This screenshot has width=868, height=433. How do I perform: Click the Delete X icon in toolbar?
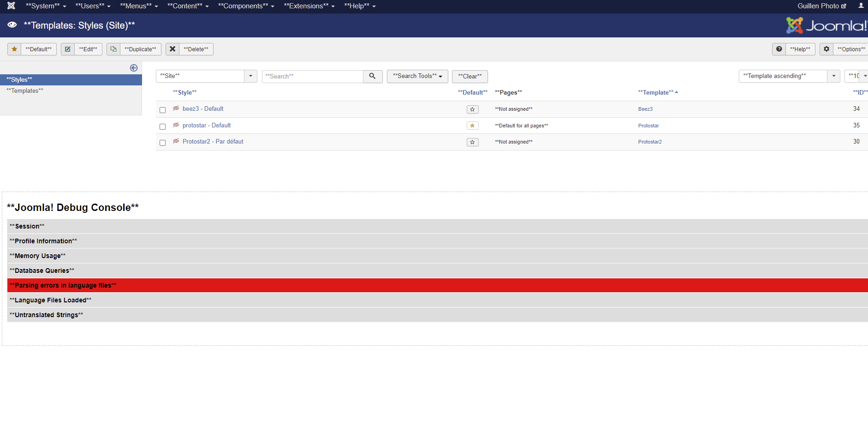coord(172,49)
